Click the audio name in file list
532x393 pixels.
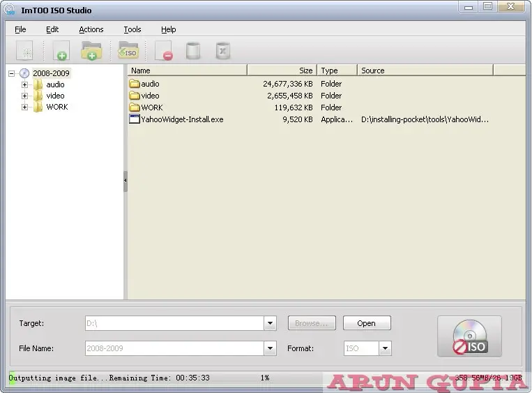pos(151,84)
